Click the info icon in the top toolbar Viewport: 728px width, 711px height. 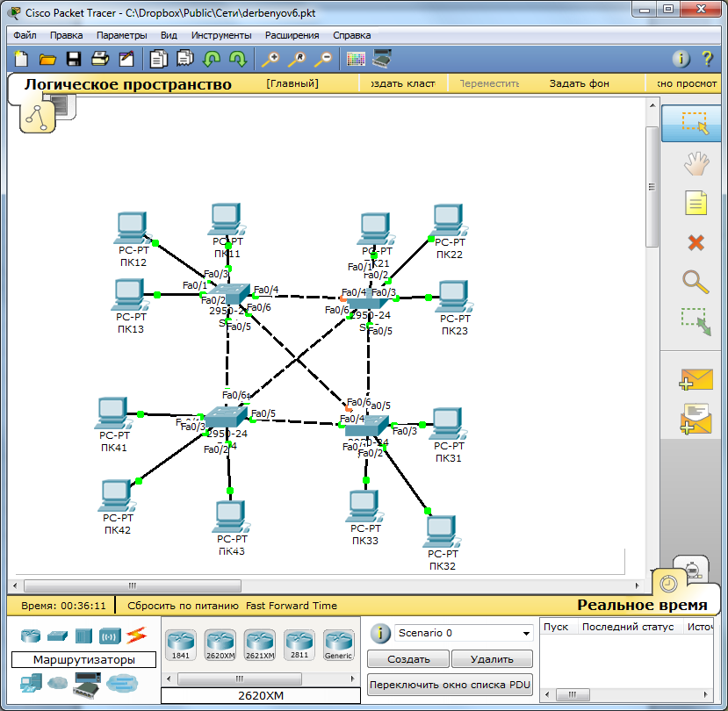681,59
